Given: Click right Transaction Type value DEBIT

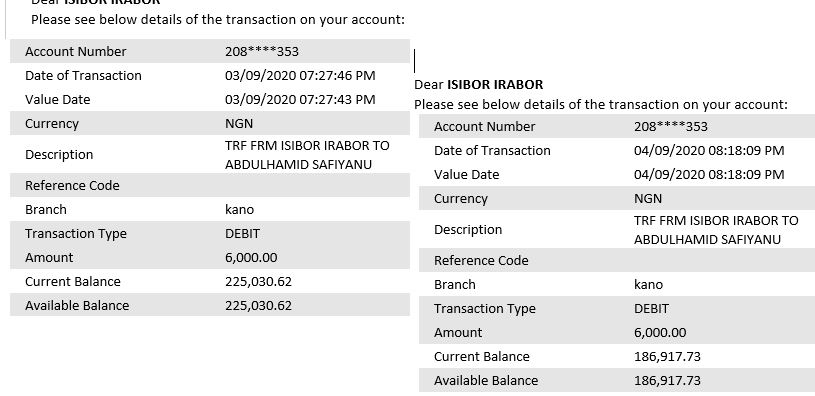Looking at the screenshot, I should [x=651, y=308].
